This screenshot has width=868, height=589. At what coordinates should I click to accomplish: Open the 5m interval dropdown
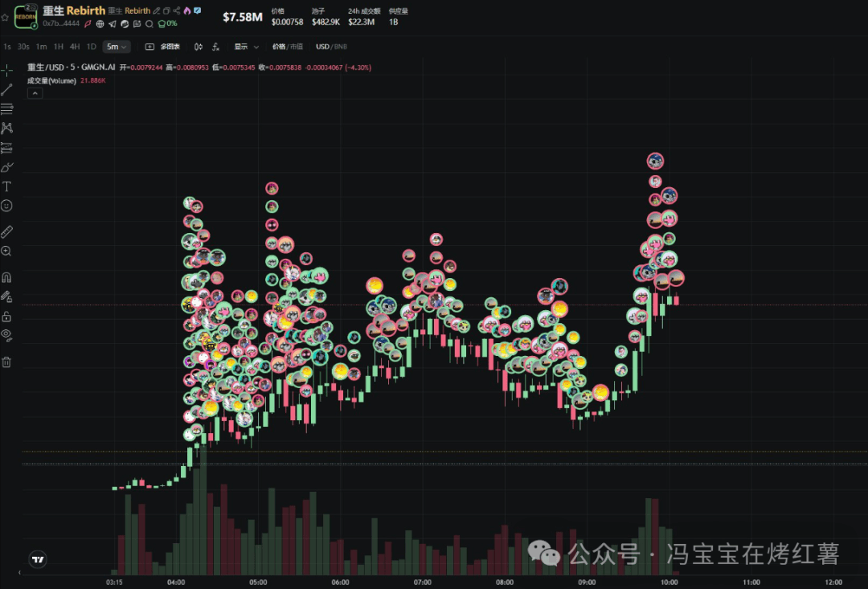[117, 47]
